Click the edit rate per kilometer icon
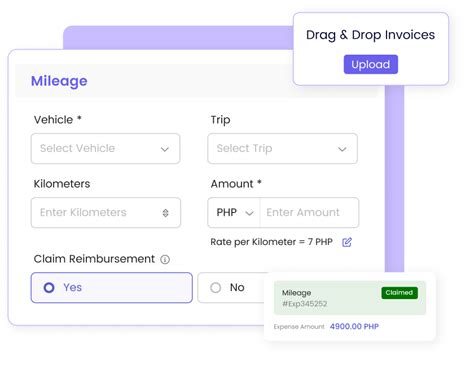The image size is (474, 374). click(347, 242)
